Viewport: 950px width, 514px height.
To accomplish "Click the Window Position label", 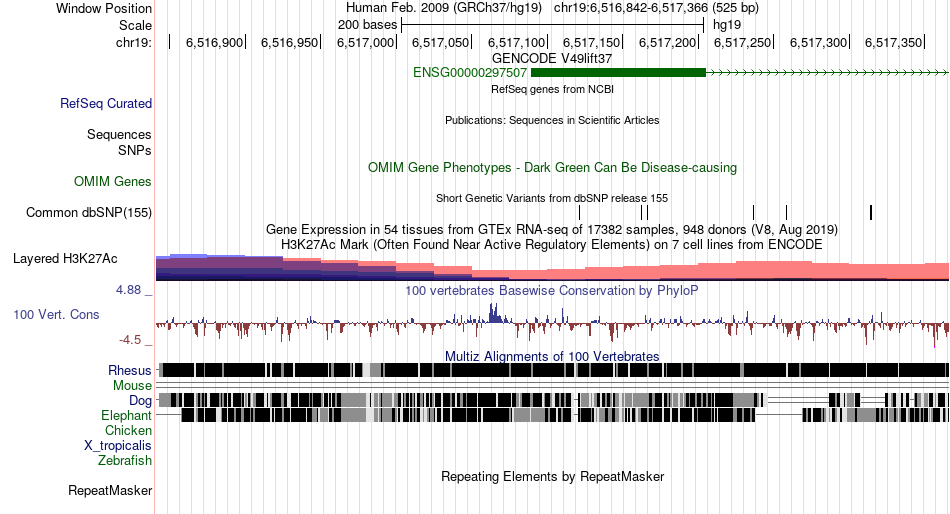I will (104, 8).
